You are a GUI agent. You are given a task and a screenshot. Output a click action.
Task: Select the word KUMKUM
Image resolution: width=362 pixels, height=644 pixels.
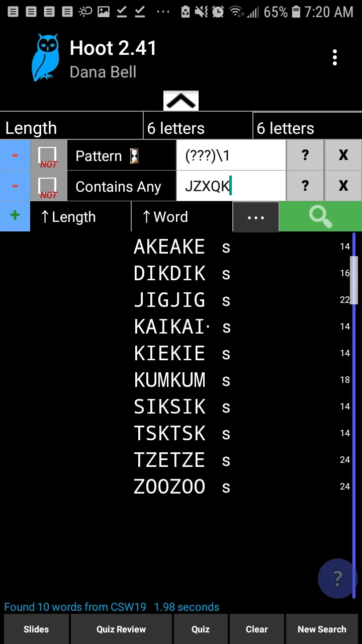(x=169, y=380)
